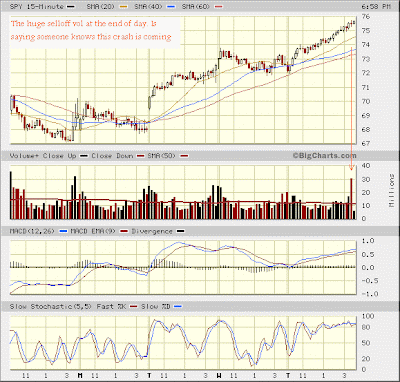Click the orange SMA(20) legend color line
Image resolution: width=400 pixels, height=382 pixels.
point(123,7)
